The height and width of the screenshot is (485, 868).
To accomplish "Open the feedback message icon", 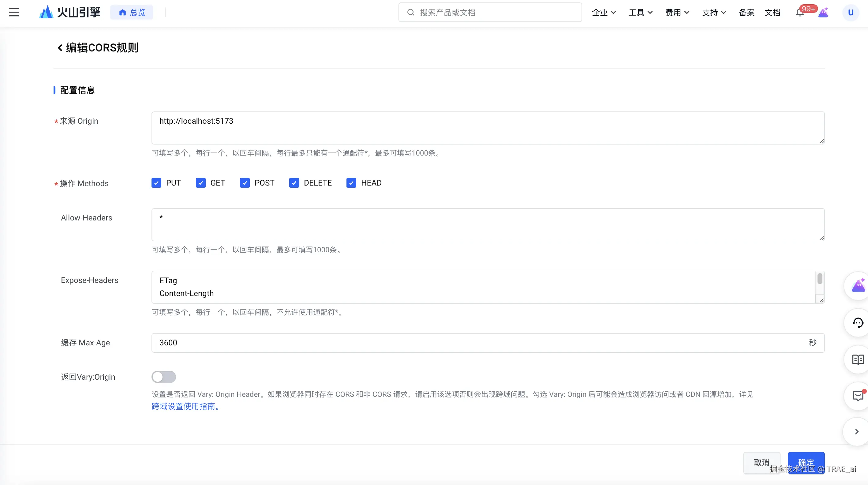I will pyautogui.click(x=858, y=396).
